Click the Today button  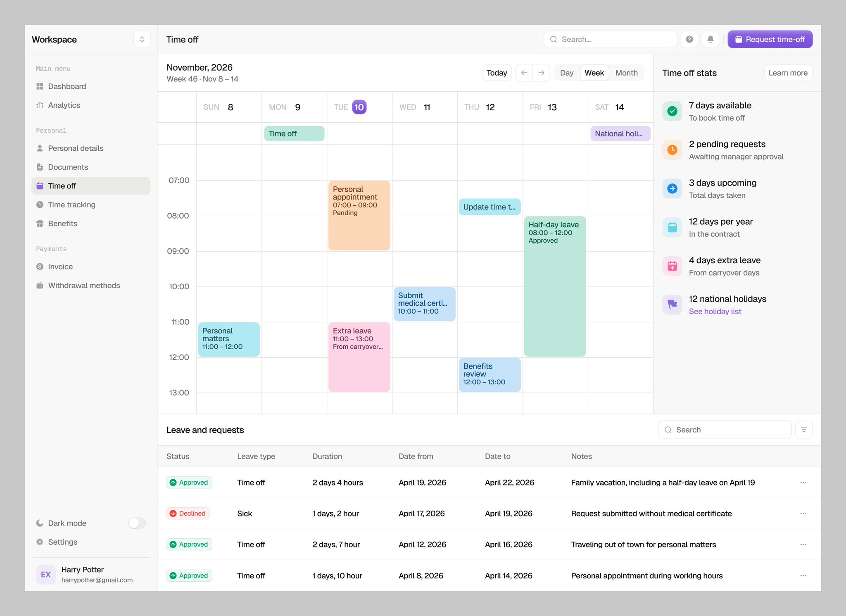pyautogui.click(x=497, y=73)
